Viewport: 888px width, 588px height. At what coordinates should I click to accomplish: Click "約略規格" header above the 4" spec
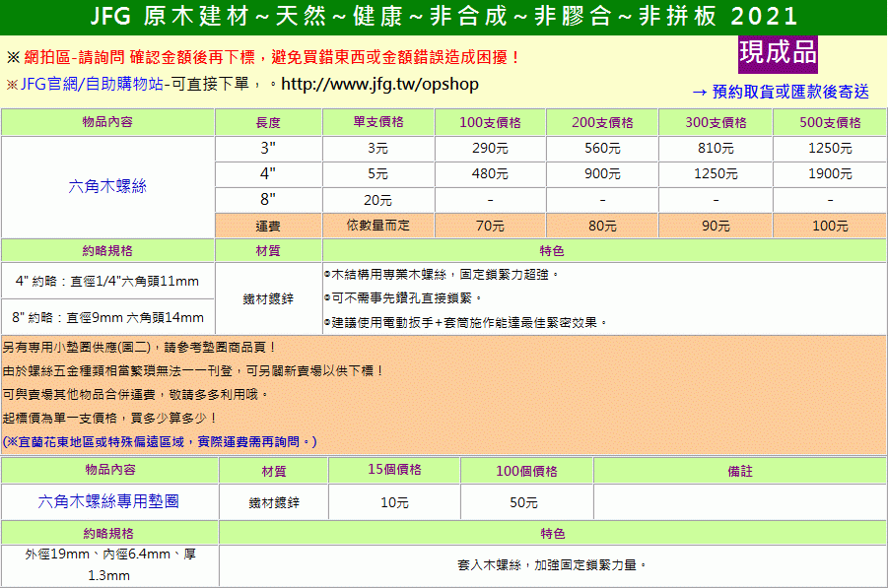pyautogui.click(x=107, y=251)
